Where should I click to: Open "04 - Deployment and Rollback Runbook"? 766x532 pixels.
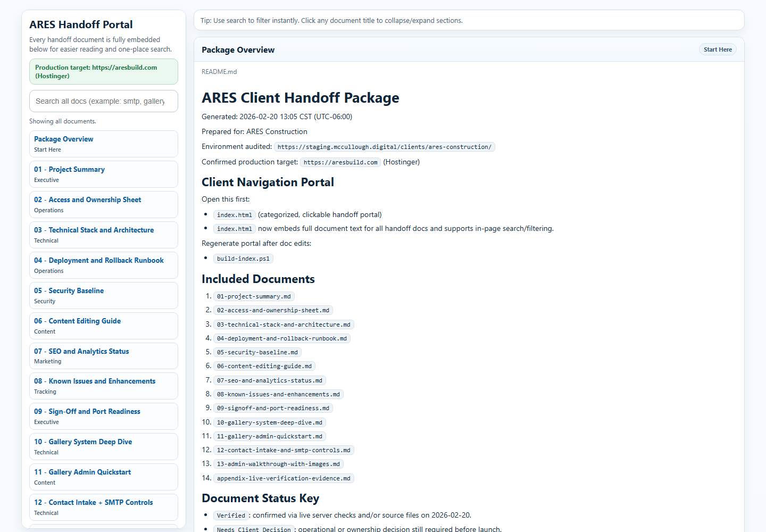(x=98, y=260)
